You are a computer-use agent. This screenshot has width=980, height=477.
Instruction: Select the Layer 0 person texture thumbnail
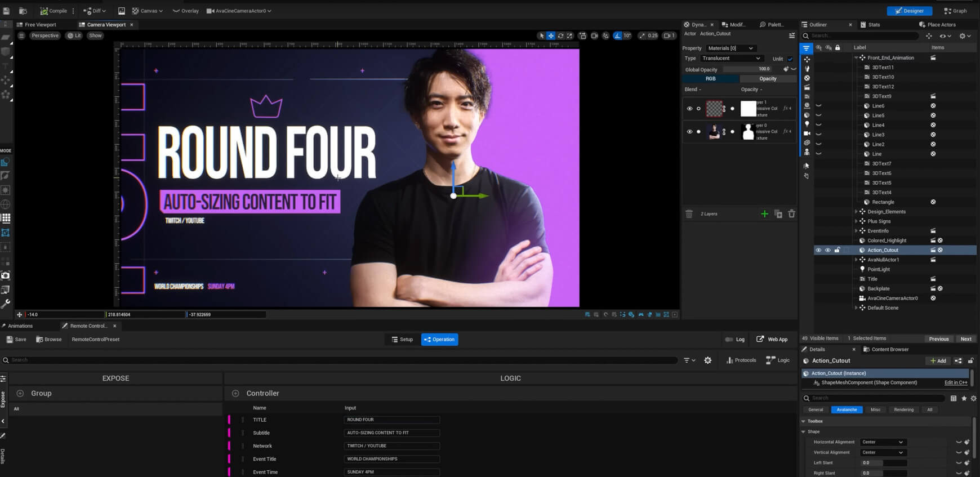pyautogui.click(x=714, y=132)
